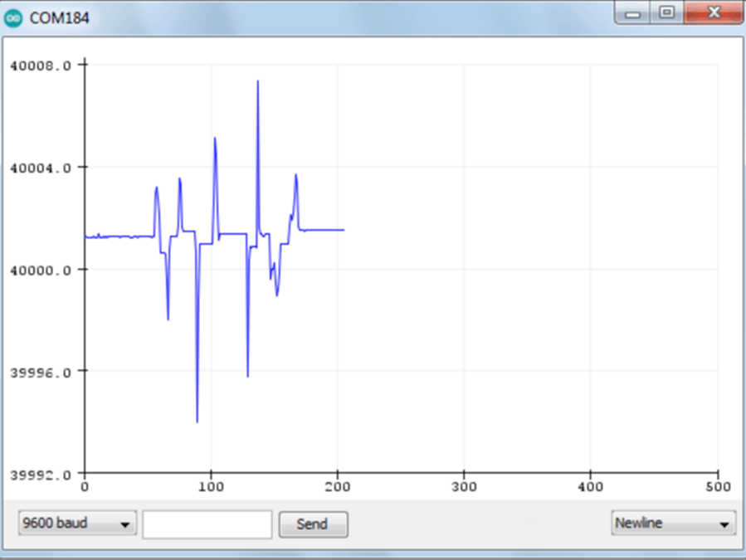This screenshot has width=746, height=560.
Task: Close the COM184 window
Action: click(x=714, y=12)
